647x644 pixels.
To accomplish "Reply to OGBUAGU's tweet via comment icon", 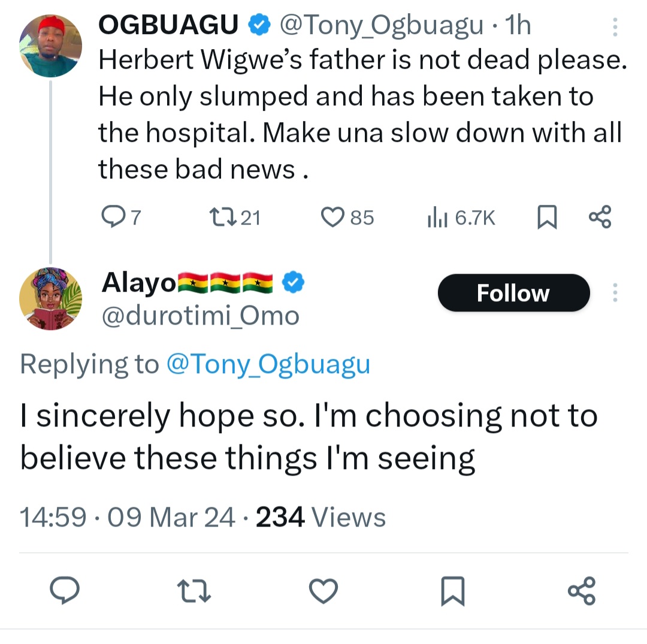I will tap(111, 216).
